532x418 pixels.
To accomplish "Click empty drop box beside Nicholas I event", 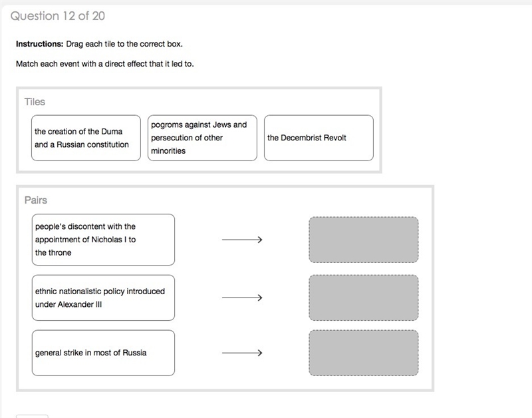I will 363,240.
